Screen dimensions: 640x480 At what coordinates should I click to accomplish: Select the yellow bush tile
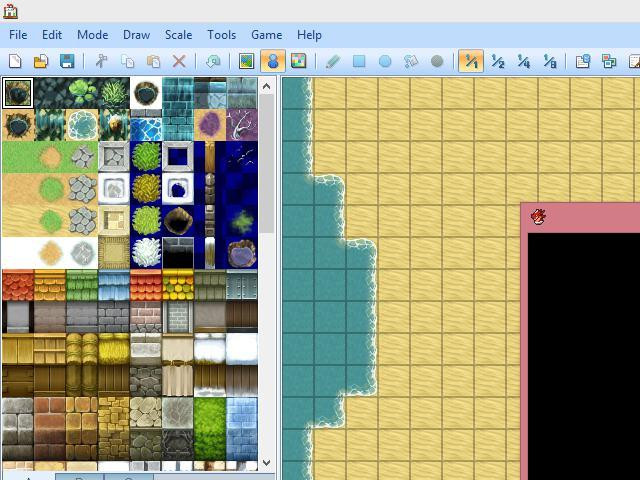146,189
